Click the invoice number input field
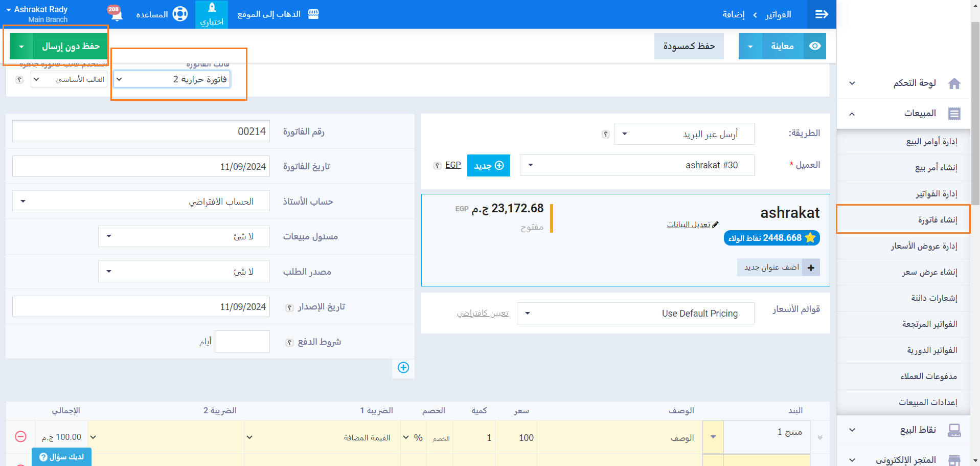This screenshot has height=466, width=980. point(141,131)
